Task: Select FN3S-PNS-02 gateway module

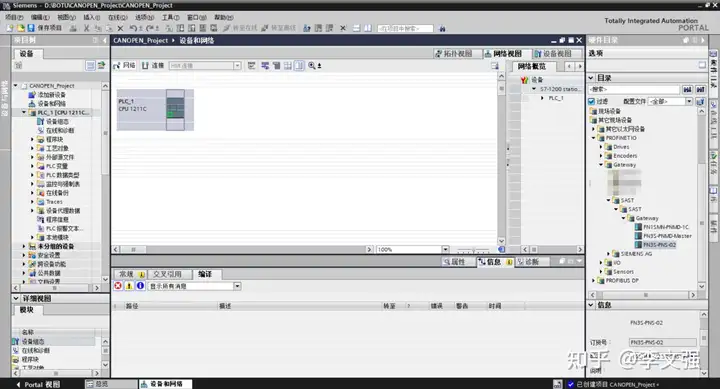Action: click(655, 245)
